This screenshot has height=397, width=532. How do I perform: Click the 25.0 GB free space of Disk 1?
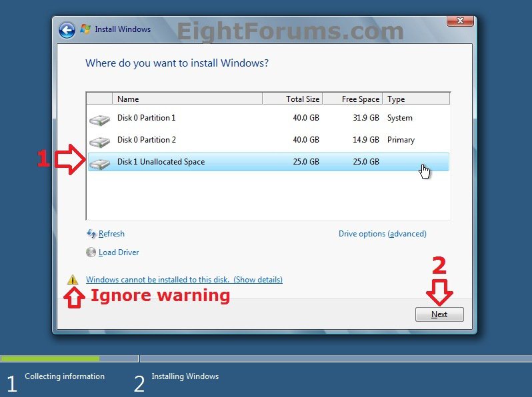click(x=366, y=162)
